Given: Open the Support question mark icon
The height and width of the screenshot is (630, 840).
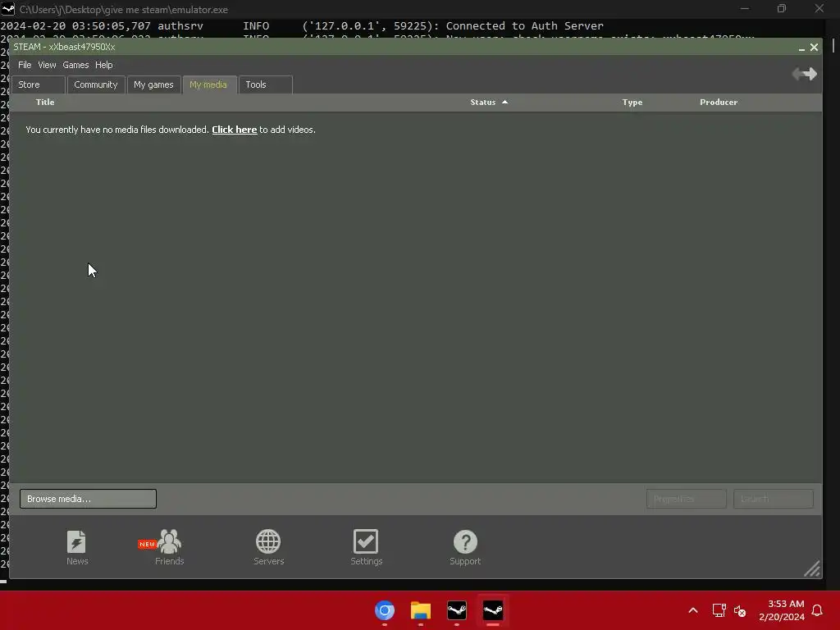Looking at the screenshot, I should tap(465, 547).
